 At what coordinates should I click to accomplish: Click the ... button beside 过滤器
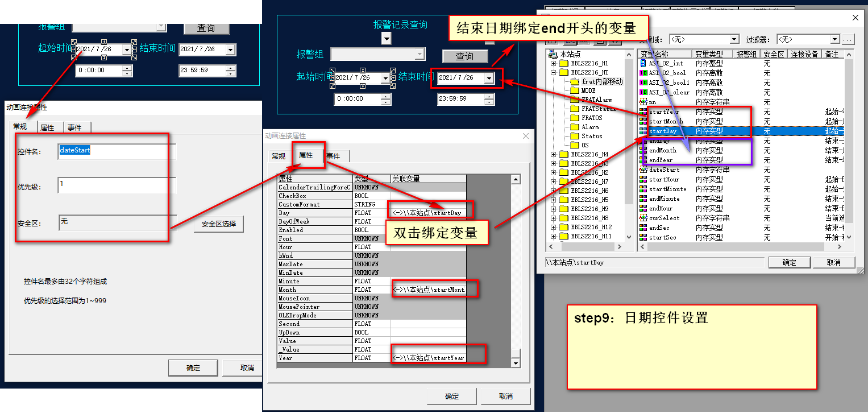pyautogui.click(x=848, y=39)
